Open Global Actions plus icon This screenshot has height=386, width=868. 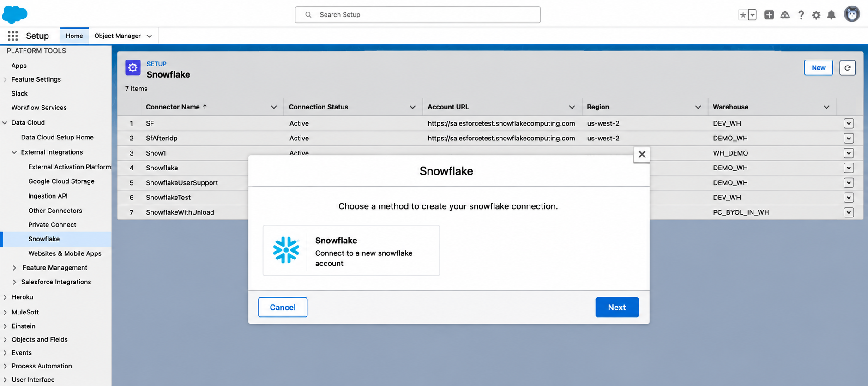point(769,15)
